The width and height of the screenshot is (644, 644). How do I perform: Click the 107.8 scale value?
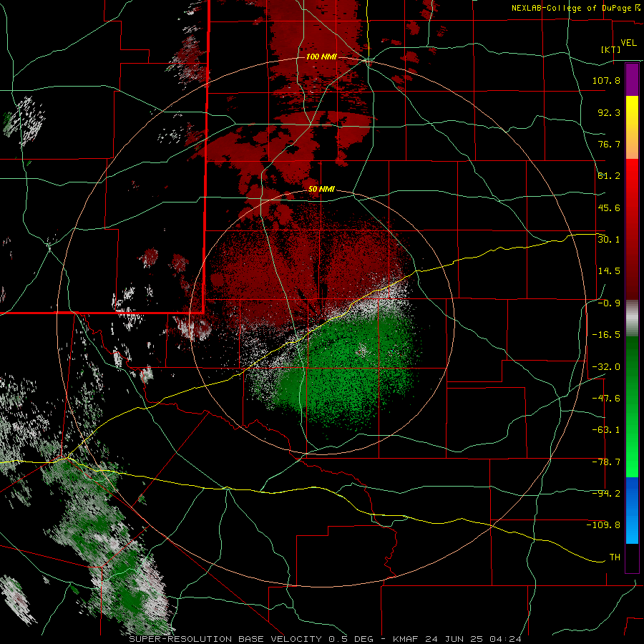pos(606,80)
